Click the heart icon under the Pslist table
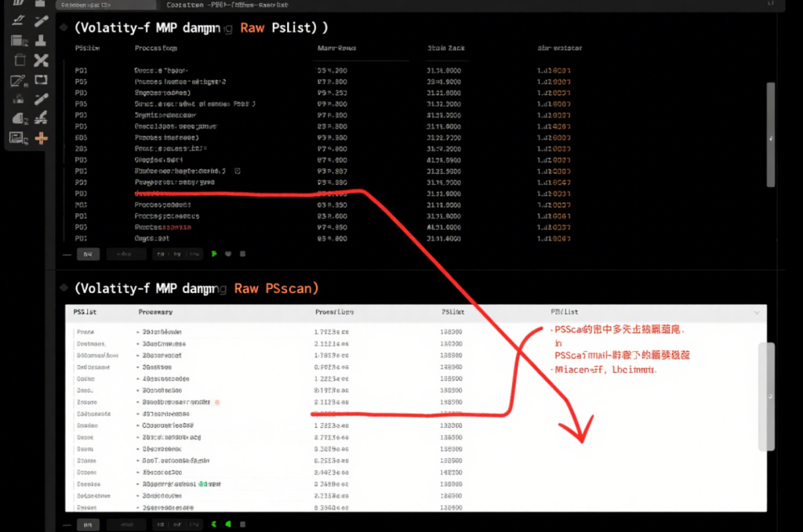Image resolution: width=803 pixels, height=532 pixels. [228, 254]
